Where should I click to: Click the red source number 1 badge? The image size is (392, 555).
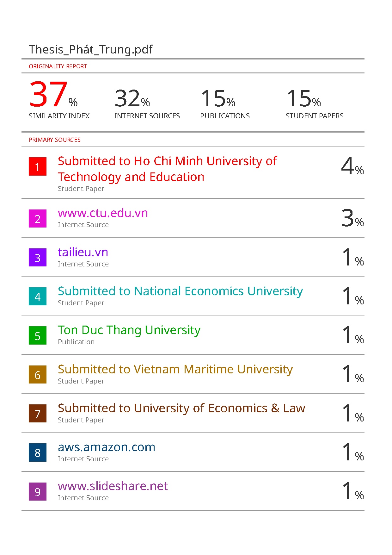click(x=38, y=166)
